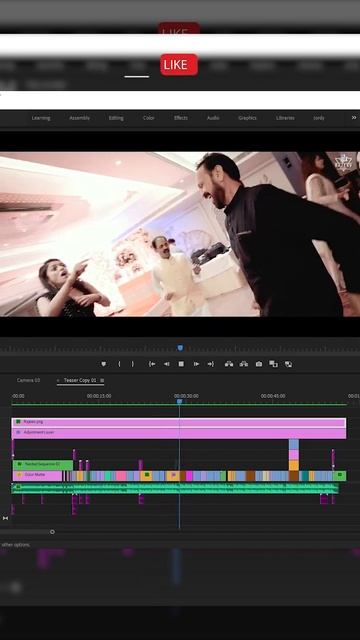Select the Nested Sequence 01 clip
360x640 pixels.
coord(42,464)
